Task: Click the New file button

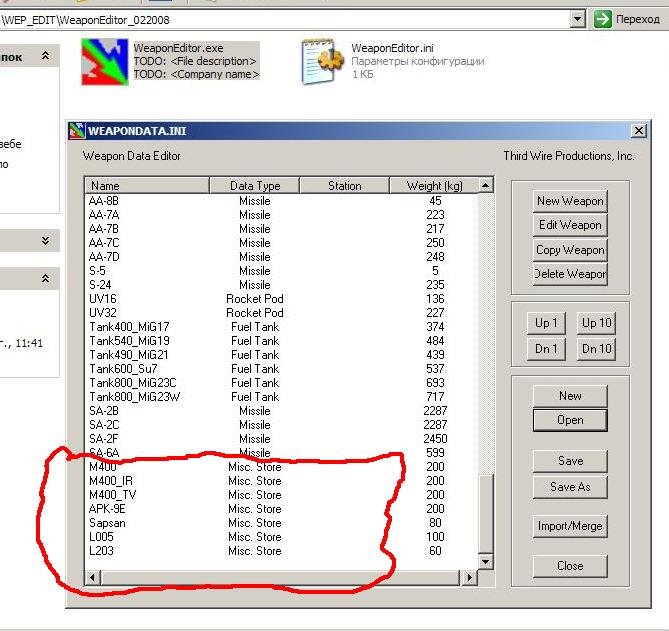Action: pos(570,396)
